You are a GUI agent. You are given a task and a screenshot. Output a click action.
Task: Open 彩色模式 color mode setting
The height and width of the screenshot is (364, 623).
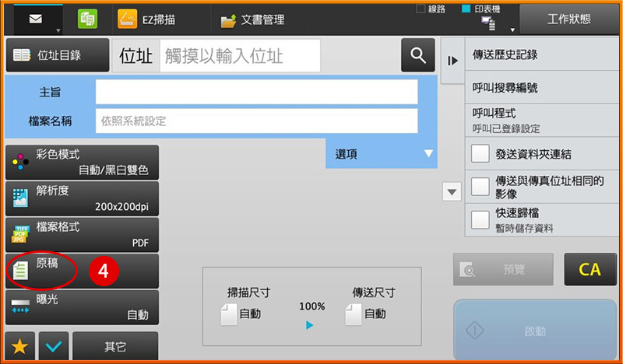click(82, 162)
